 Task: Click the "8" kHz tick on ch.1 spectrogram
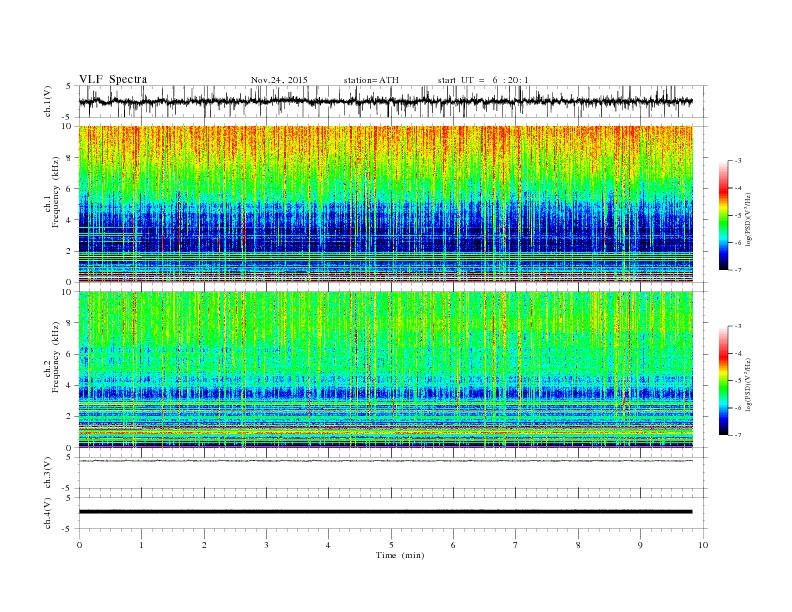(x=69, y=158)
